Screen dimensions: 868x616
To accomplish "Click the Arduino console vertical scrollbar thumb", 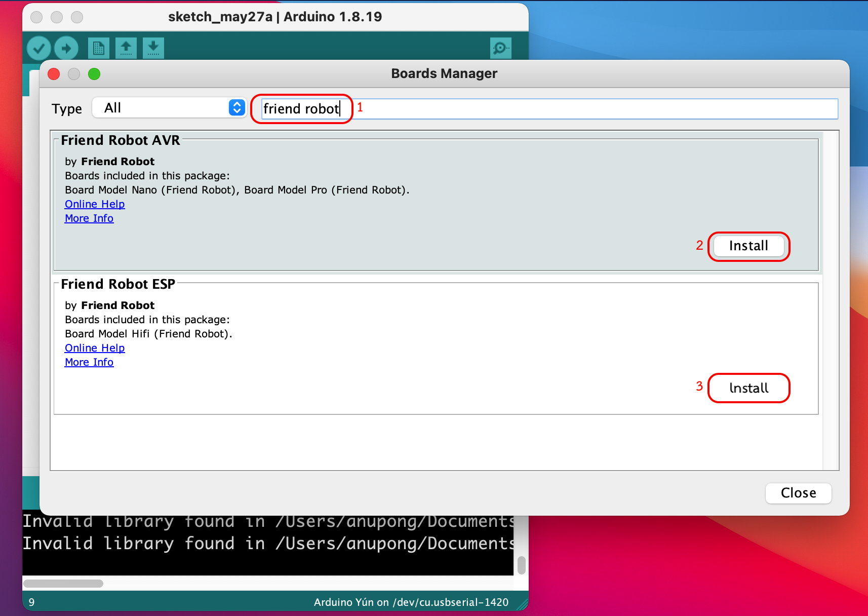I will [x=522, y=565].
